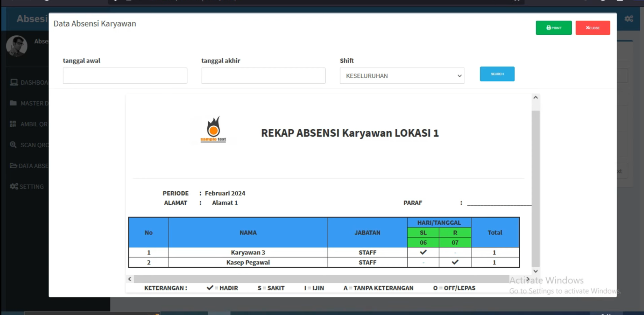Click the Data Absensi Karyawan dialog title

95,23
